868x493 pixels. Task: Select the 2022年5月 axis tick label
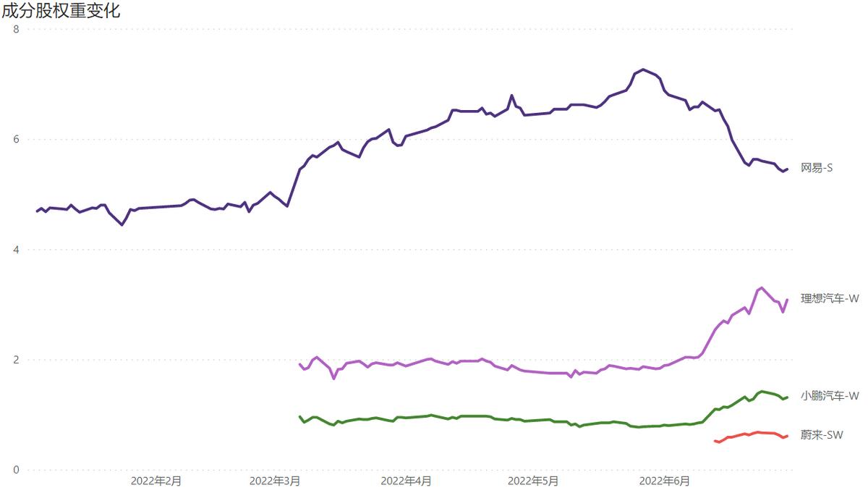point(533,480)
